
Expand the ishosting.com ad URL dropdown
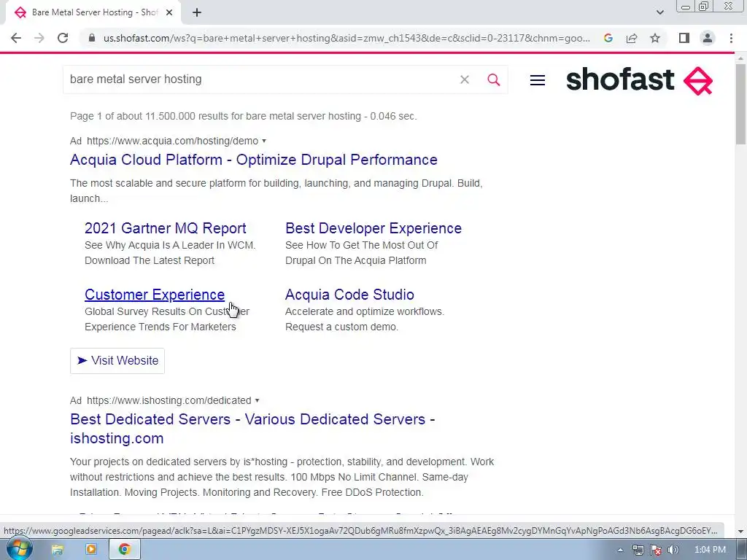click(258, 400)
